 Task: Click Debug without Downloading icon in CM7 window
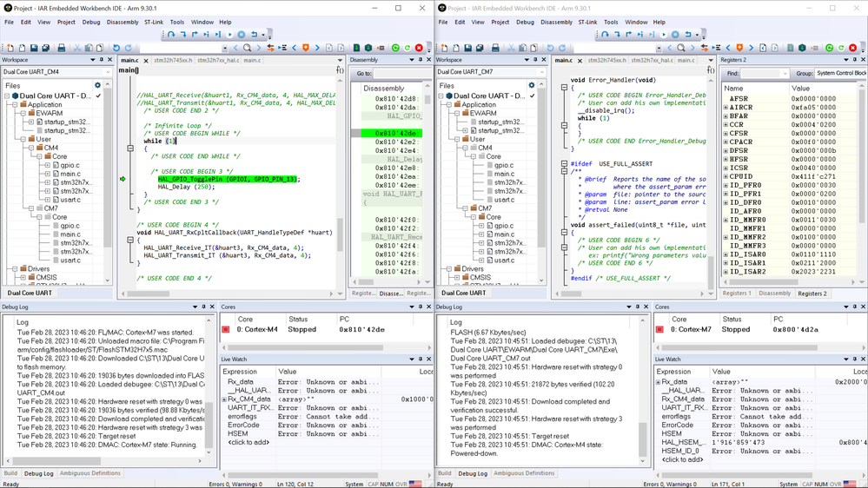pos(841,48)
